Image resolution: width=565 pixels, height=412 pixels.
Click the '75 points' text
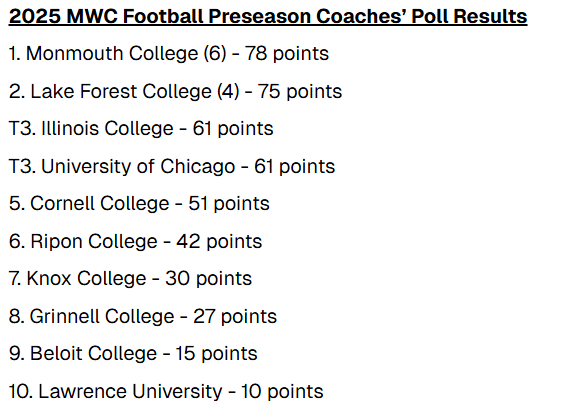coord(299,92)
